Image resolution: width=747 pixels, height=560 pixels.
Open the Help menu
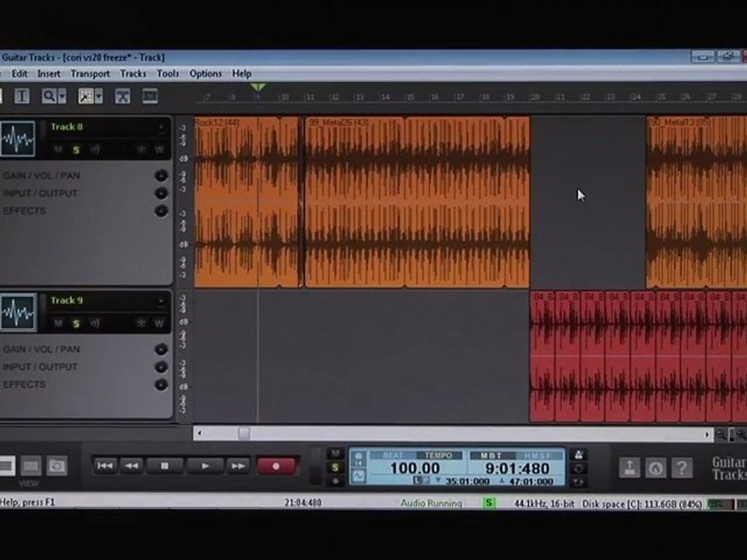[x=241, y=74]
